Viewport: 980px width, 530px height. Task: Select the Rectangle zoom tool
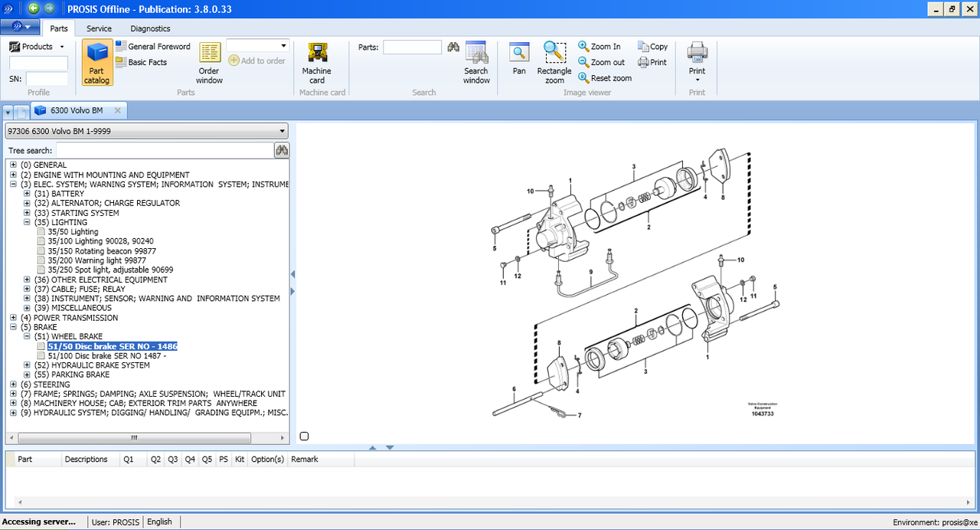(554, 63)
